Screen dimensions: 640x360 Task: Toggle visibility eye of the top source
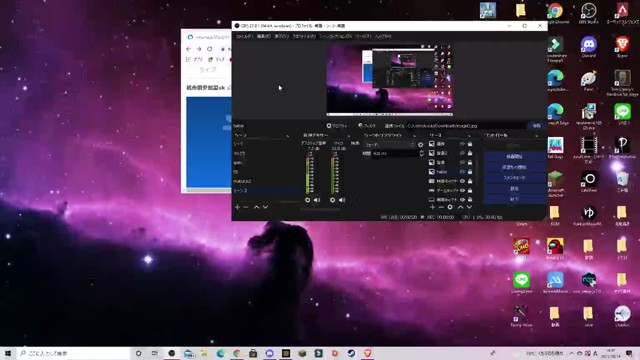click(462, 144)
